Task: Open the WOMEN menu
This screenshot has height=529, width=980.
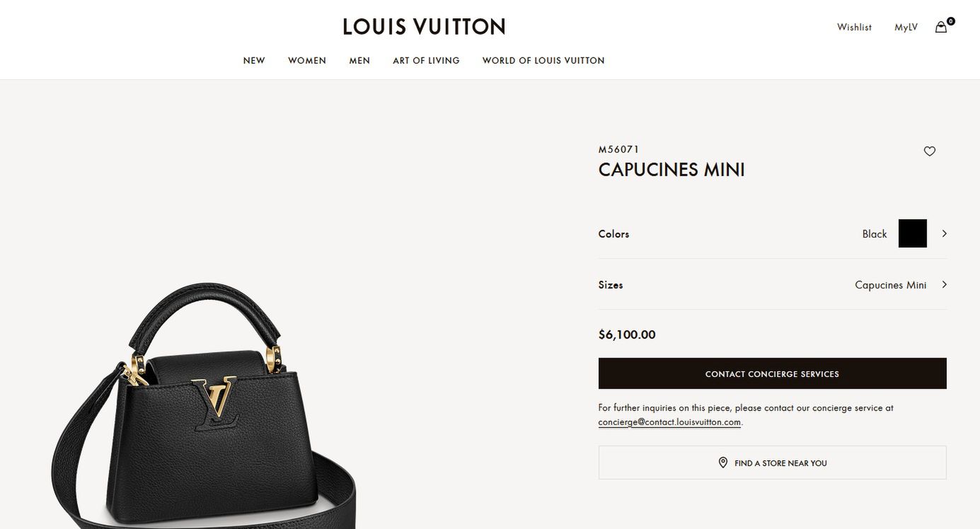Action: pos(307,61)
